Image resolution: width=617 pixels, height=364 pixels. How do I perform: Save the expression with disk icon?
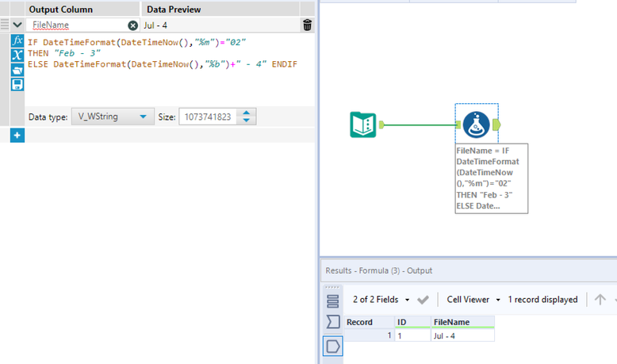(x=17, y=84)
